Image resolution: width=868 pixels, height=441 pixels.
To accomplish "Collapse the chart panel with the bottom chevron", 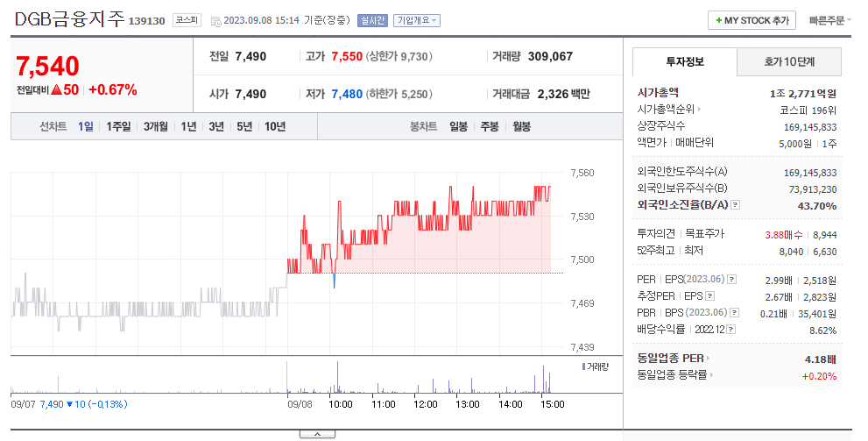I will point(317,434).
